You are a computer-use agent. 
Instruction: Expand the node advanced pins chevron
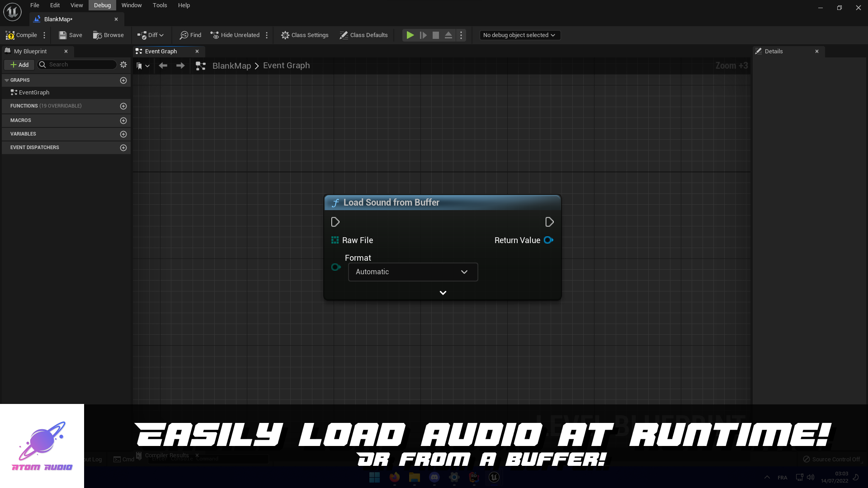[x=443, y=293]
